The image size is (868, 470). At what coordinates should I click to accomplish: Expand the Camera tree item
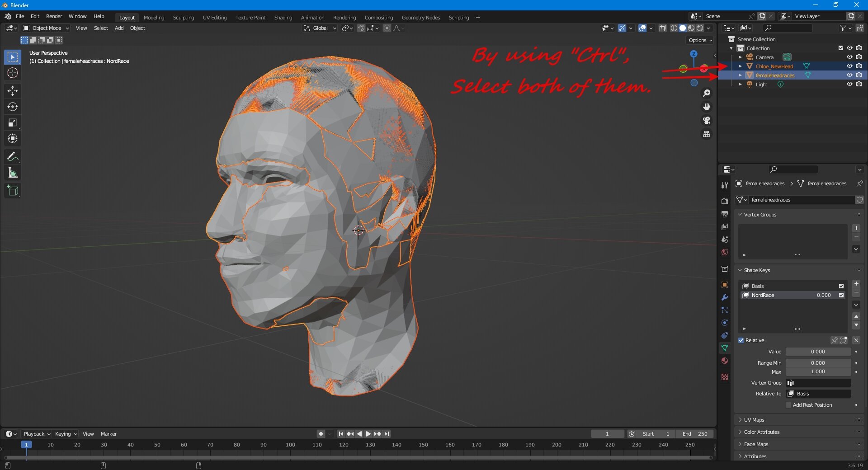[741, 57]
